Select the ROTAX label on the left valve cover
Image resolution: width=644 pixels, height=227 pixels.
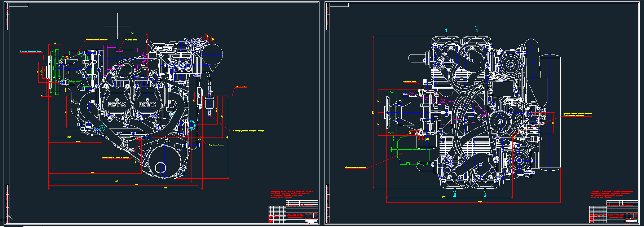click(117, 105)
